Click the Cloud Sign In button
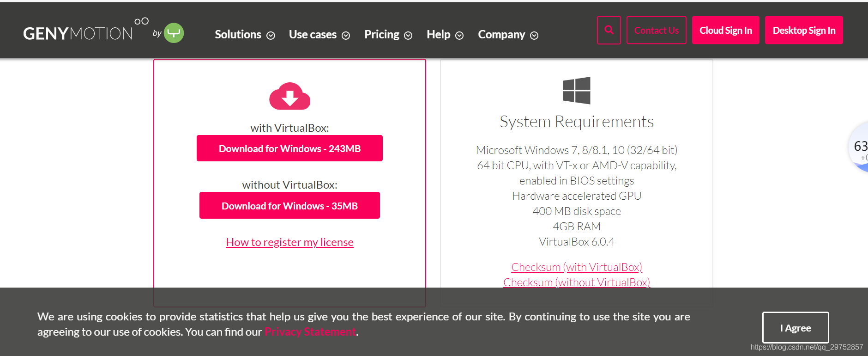Image resolution: width=868 pixels, height=356 pixels. point(726,30)
